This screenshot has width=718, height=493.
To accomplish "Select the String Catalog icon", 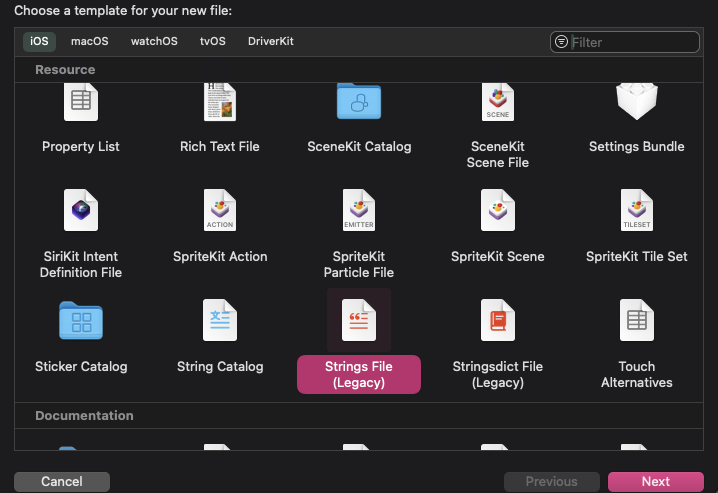I will (220, 320).
